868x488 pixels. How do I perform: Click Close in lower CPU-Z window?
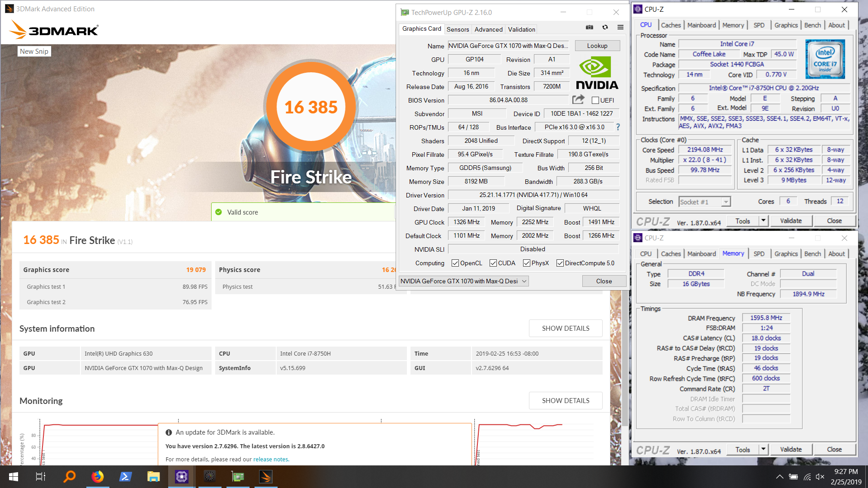pyautogui.click(x=834, y=450)
